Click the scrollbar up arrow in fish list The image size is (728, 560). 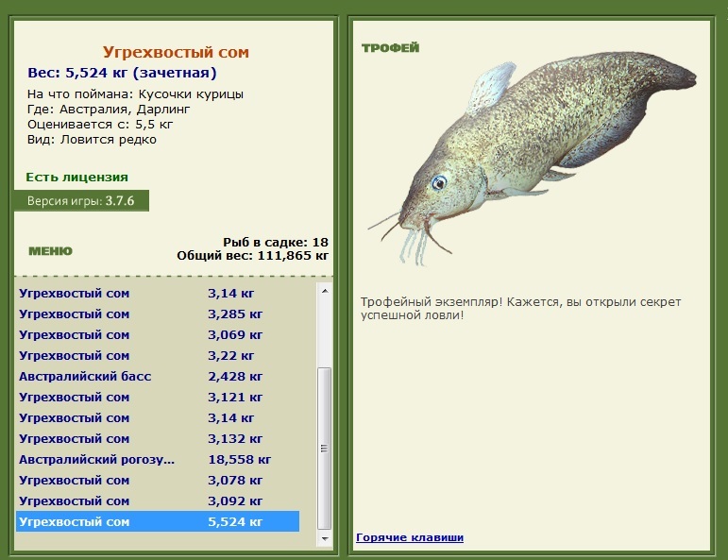(x=325, y=291)
